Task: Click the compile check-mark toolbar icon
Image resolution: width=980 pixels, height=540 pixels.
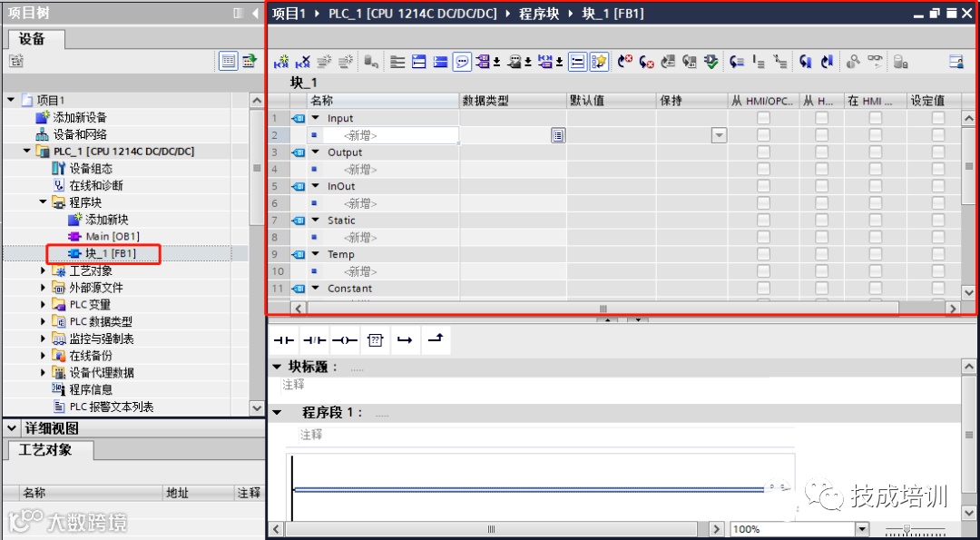Action: (x=711, y=61)
